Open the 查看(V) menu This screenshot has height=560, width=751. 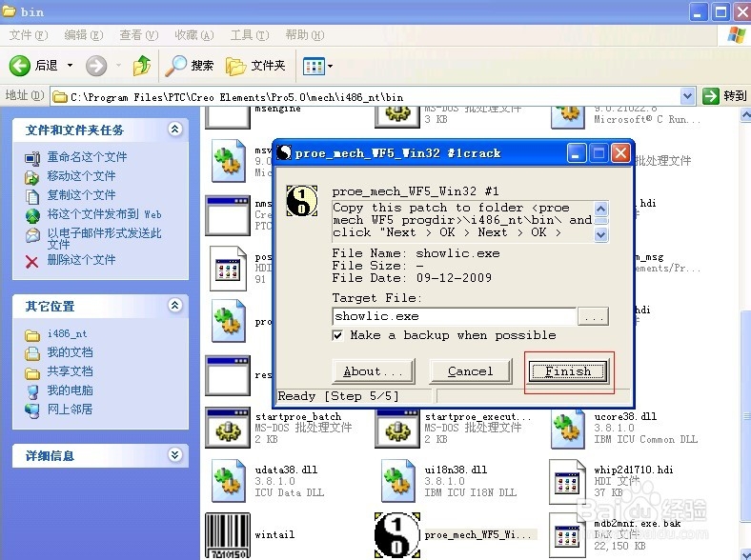pyautogui.click(x=138, y=35)
